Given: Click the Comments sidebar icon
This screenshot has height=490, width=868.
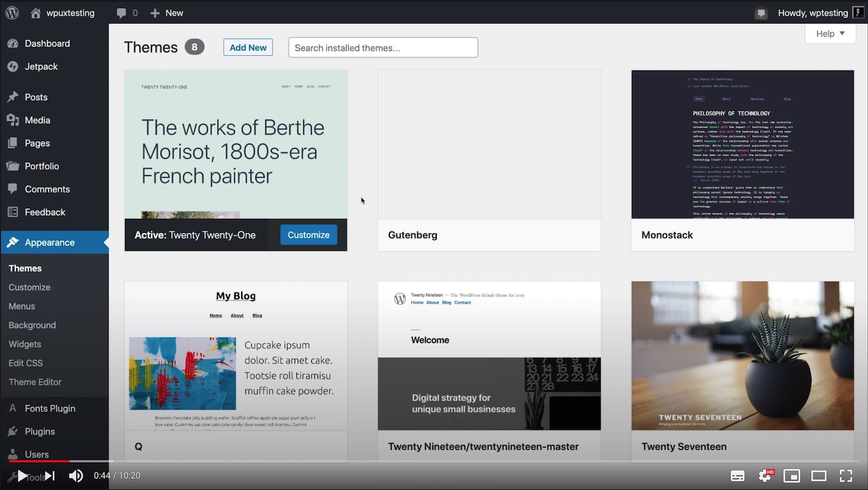Looking at the screenshot, I should (12, 189).
